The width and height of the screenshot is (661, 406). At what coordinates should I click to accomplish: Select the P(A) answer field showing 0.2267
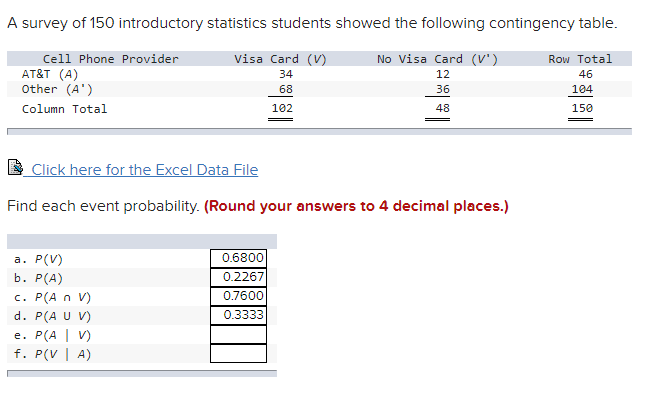pyautogui.click(x=238, y=277)
